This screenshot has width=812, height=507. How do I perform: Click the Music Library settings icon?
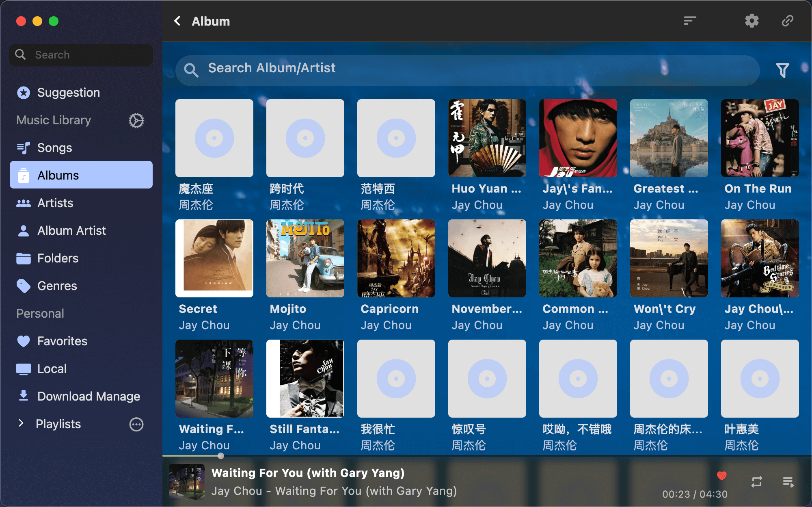point(136,121)
